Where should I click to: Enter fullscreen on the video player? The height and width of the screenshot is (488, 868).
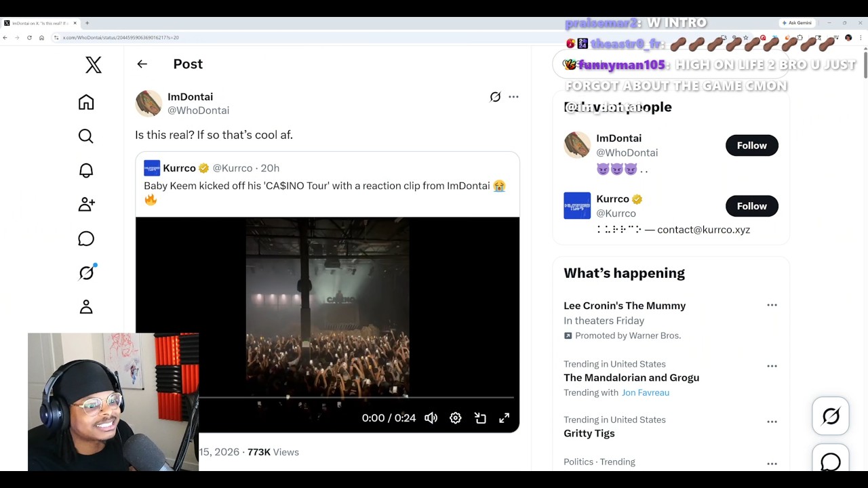coord(505,418)
